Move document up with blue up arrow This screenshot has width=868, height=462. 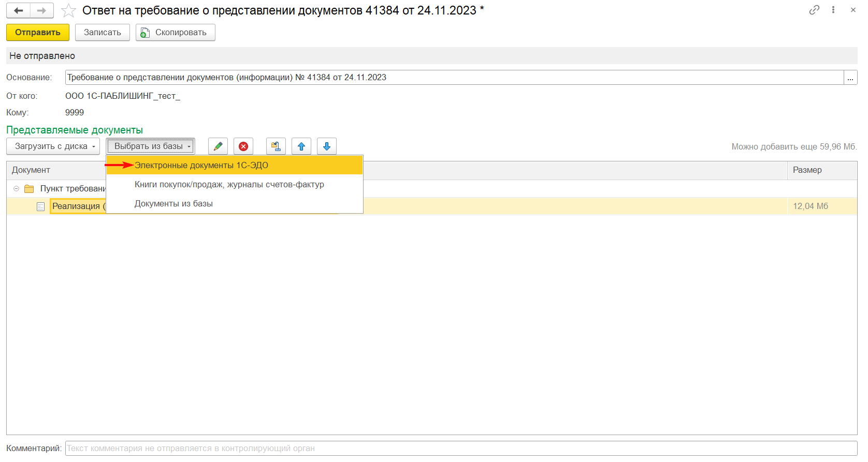click(301, 146)
